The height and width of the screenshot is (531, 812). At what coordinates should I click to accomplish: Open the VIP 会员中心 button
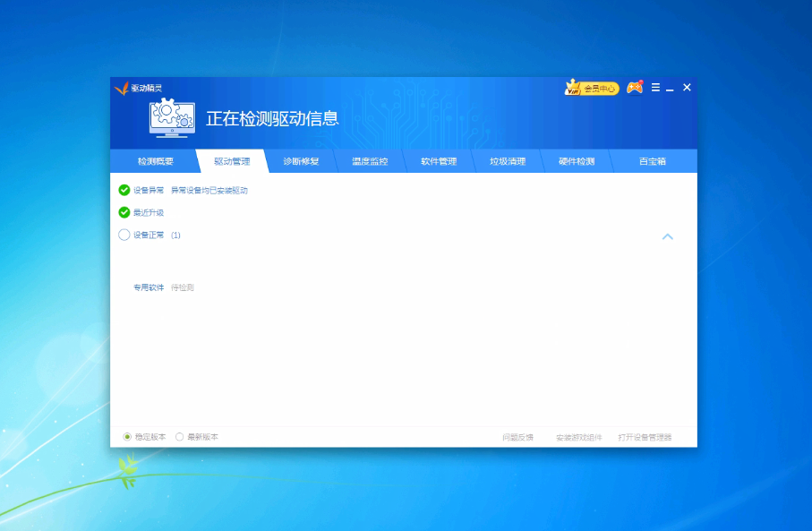pyautogui.click(x=592, y=88)
